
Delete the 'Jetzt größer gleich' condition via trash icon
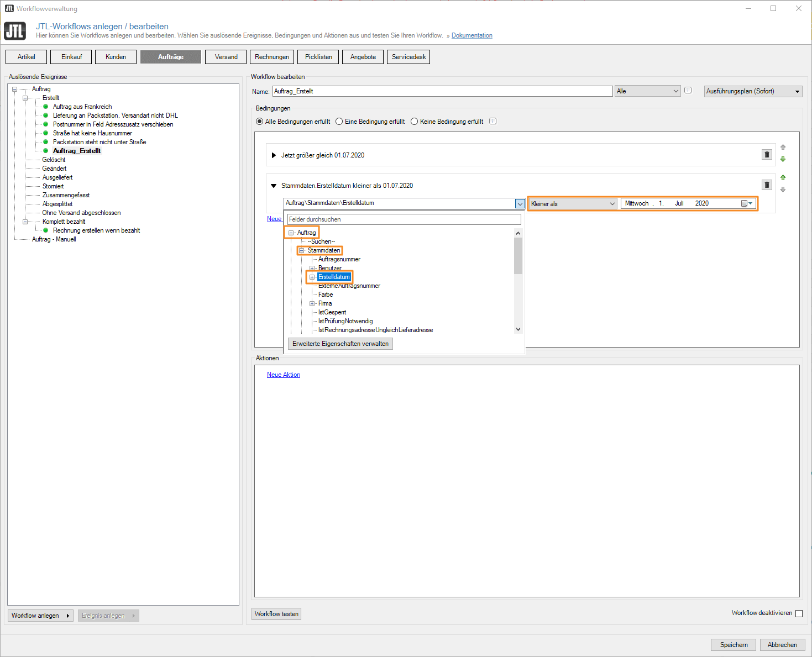coord(767,155)
